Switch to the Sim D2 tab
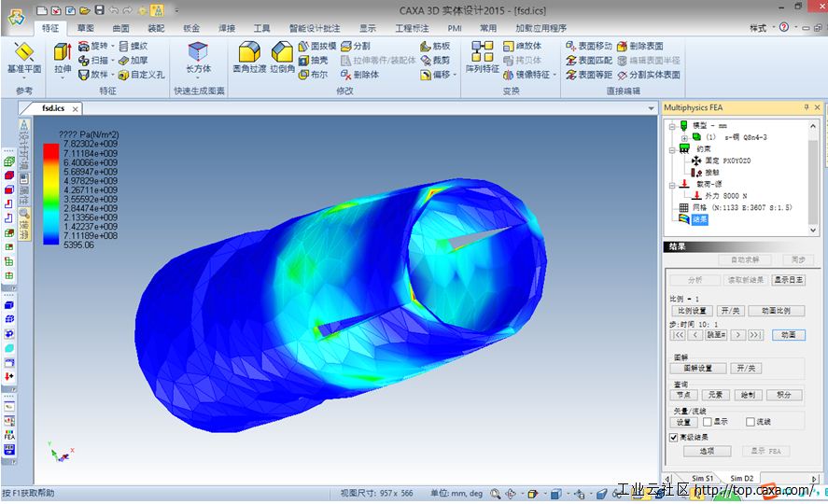 (x=741, y=478)
